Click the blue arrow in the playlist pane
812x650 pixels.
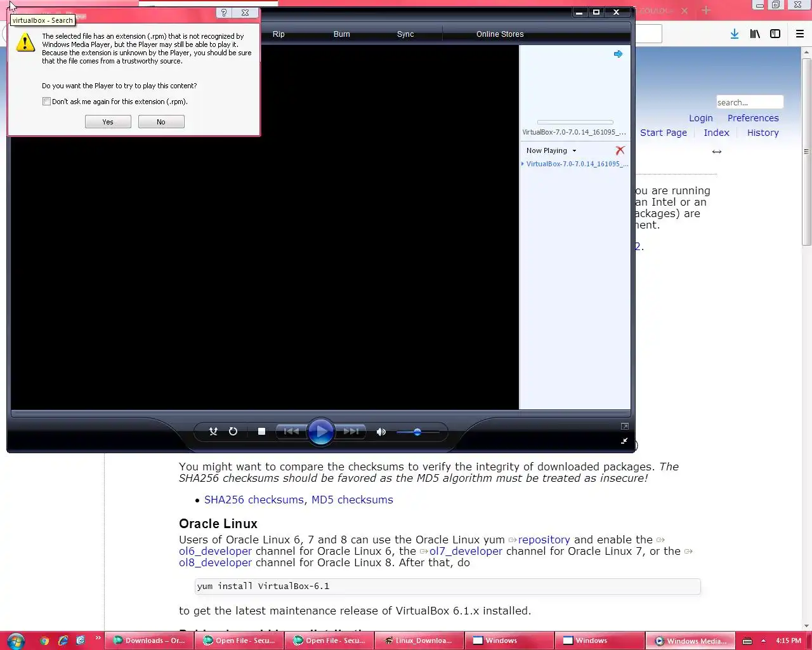(x=618, y=54)
